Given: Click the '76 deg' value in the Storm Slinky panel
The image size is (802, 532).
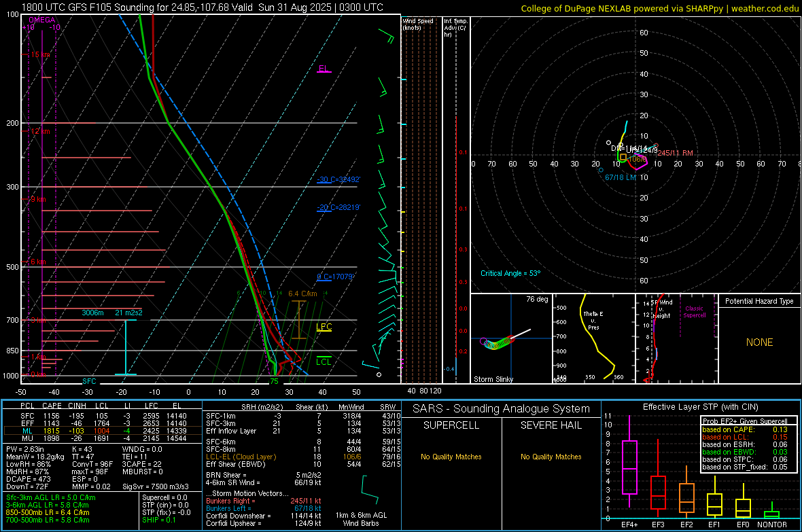Looking at the screenshot, I should (x=537, y=299).
